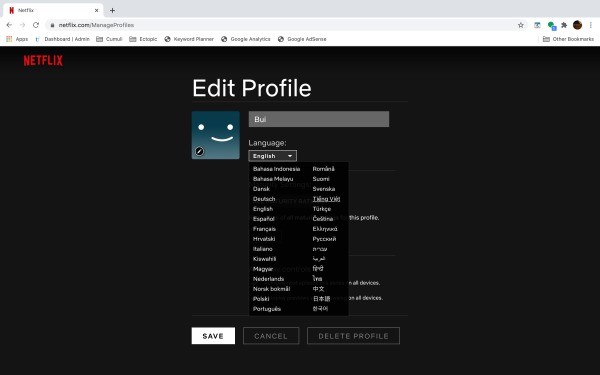Select Svenska language option

coord(324,189)
